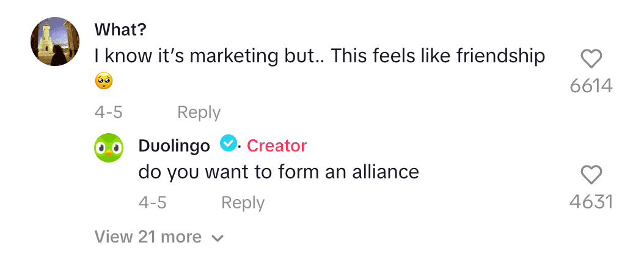The height and width of the screenshot is (259, 644).
Task: Like the comment by user What?
Action: pyautogui.click(x=591, y=59)
